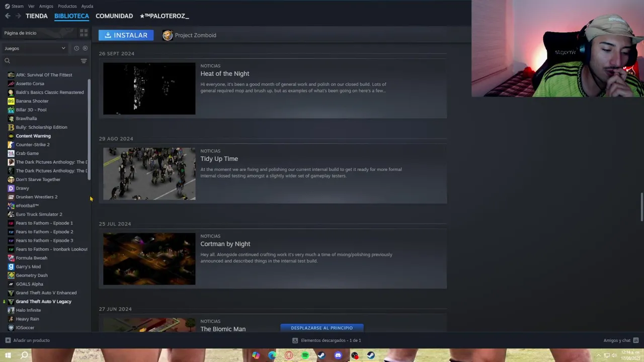Open Elementos descargados downloads status
The image size is (644, 362).
(x=327, y=340)
